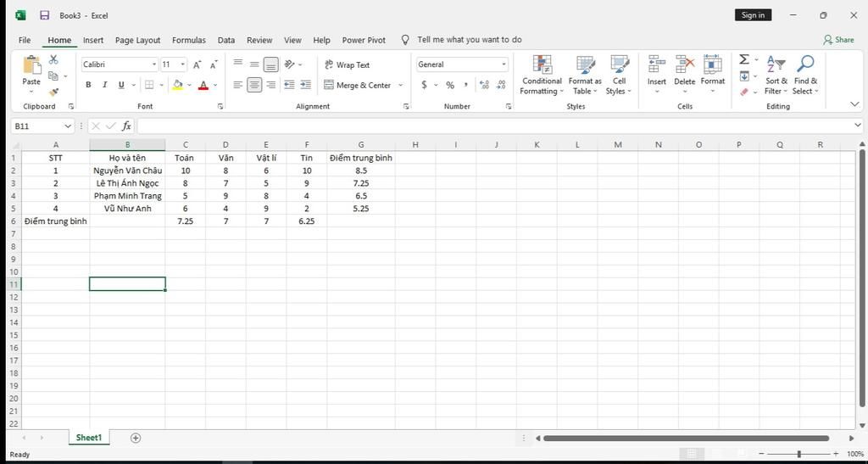Toggle Wrap Text
Screen dimensions: 868x464
(x=347, y=64)
